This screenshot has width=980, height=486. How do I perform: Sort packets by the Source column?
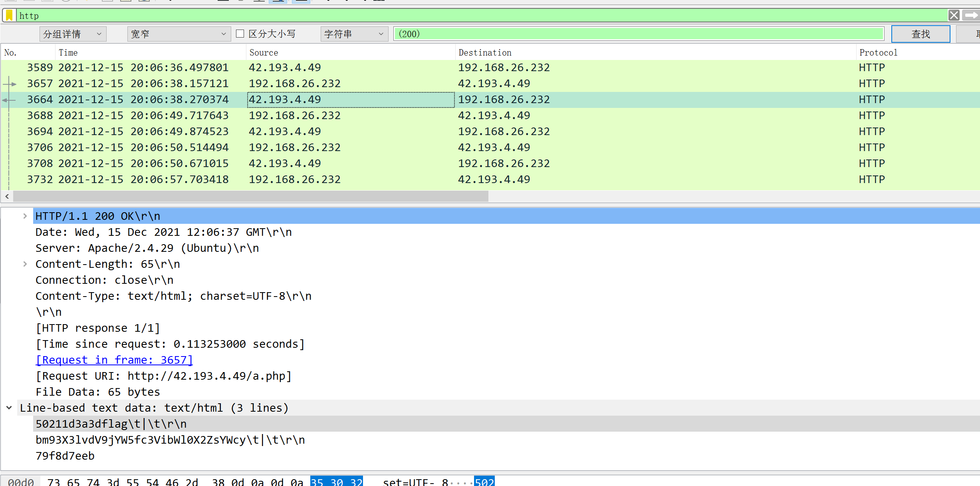[x=264, y=52]
